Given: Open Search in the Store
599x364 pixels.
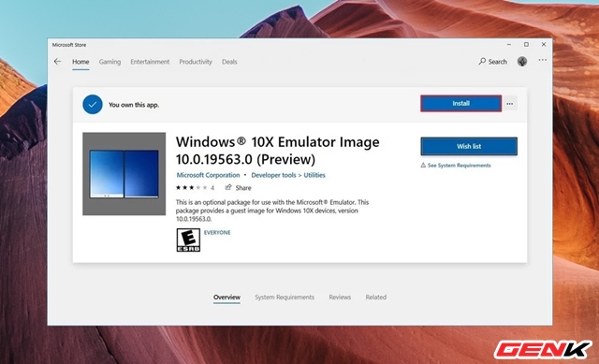Looking at the screenshot, I should [493, 62].
